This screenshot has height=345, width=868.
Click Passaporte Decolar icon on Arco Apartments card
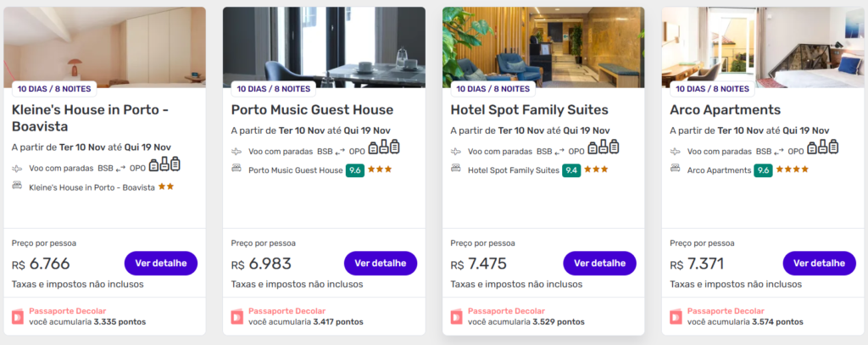coord(676,316)
